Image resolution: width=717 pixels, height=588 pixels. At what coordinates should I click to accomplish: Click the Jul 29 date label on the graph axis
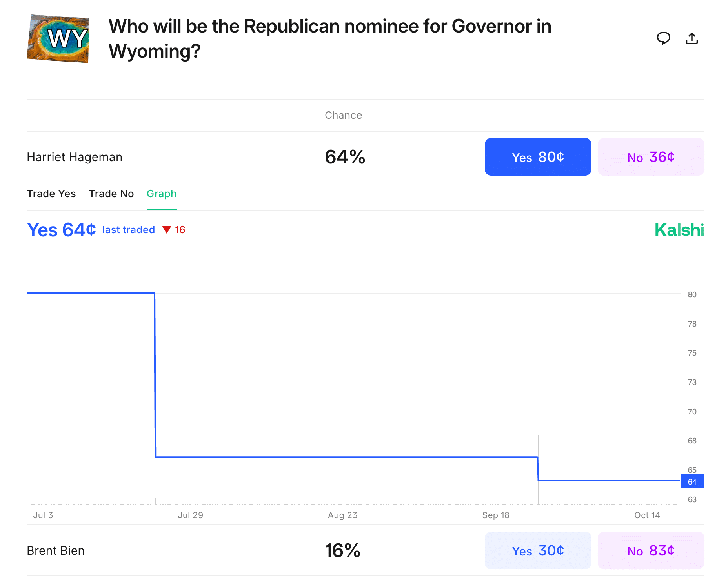(190, 515)
